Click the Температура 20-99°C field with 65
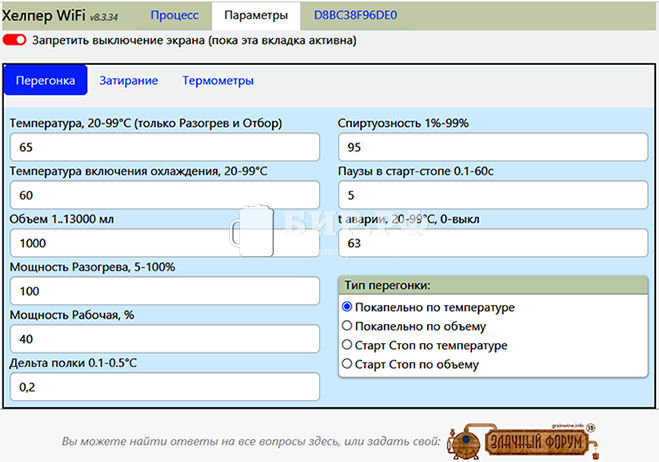Viewport: 659px width, 462px height. pyautogui.click(x=165, y=147)
